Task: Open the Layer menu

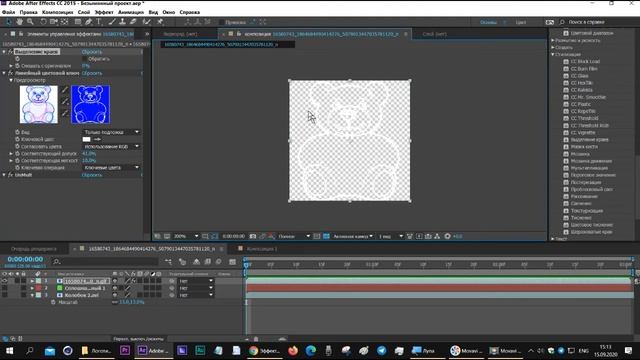Action: (84, 12)
